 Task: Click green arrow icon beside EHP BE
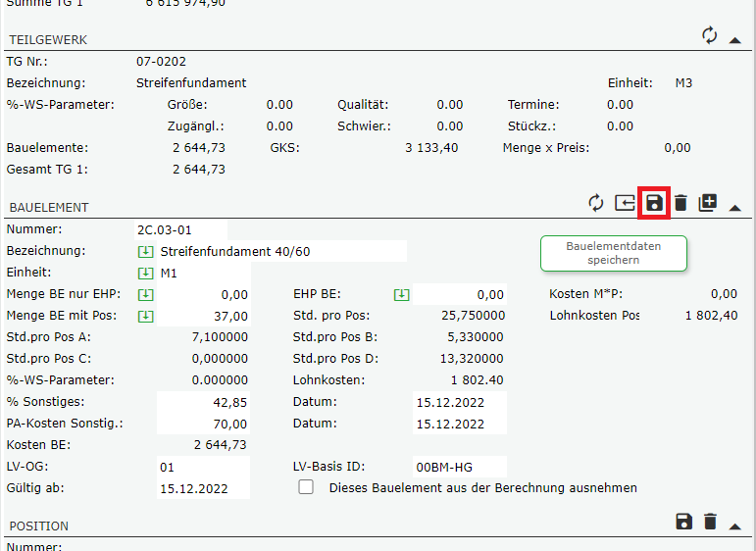pyautogui.click(x=402, y=294)
